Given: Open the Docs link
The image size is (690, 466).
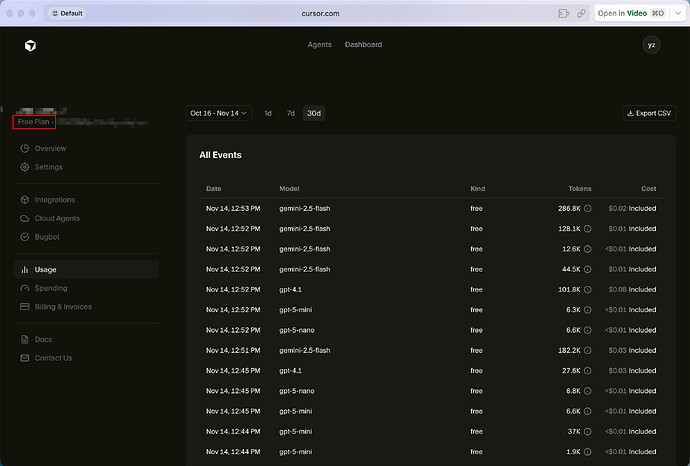Looking at the screenshot, I should tap(86, 339).
